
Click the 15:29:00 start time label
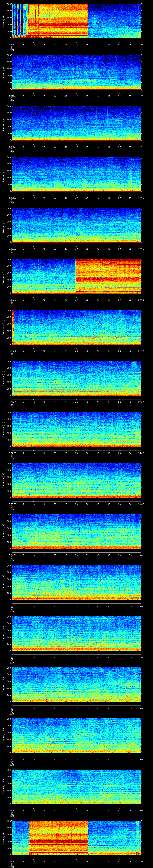(12, 810)
